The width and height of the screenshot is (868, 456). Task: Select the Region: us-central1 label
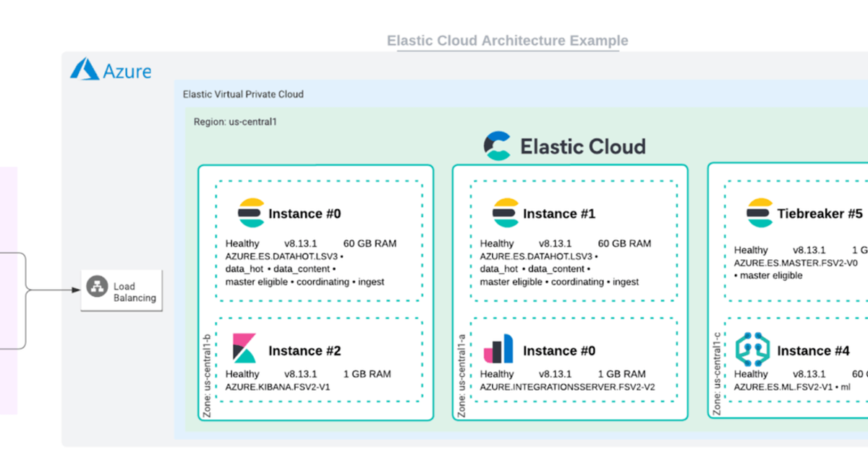coord(235,122)
